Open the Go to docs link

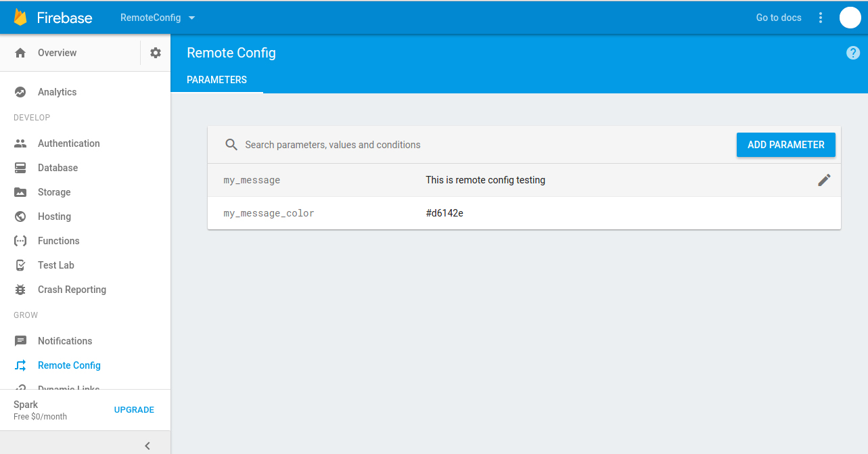(x=778, y=18)
